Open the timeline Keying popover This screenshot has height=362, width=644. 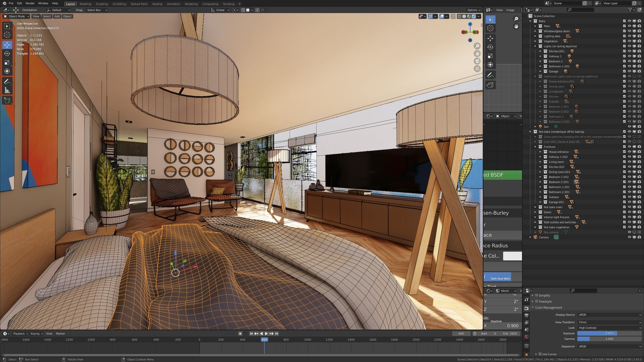[x=36, y=334]
